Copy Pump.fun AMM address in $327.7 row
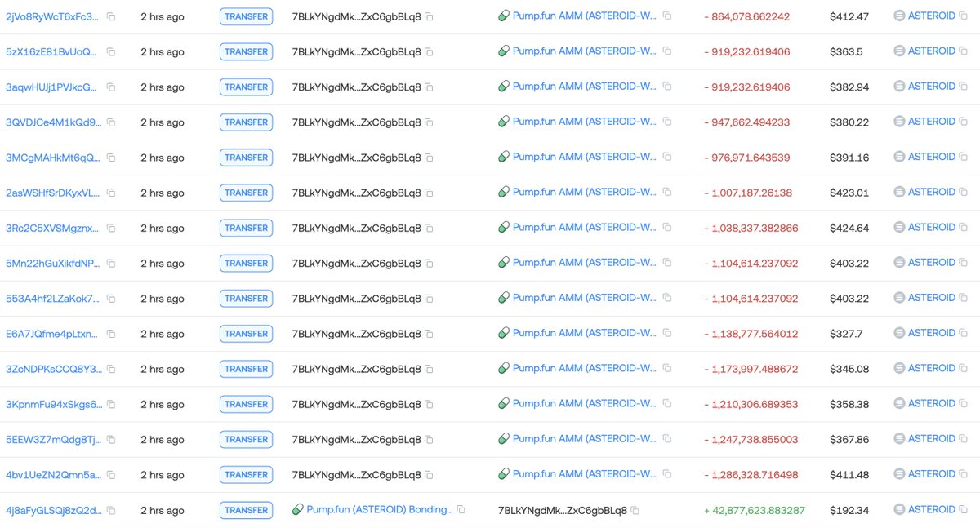980x528 pixels. [x=667, y=333]
